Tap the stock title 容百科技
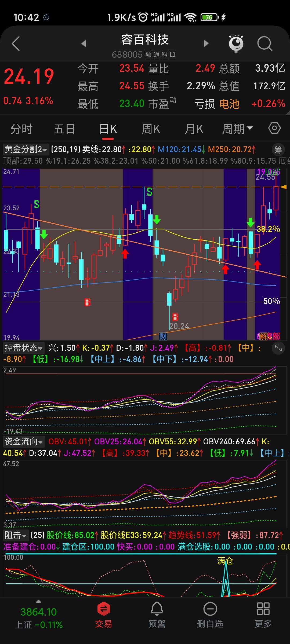The height and width of the screenshot is (644, 290). [145, 39]
